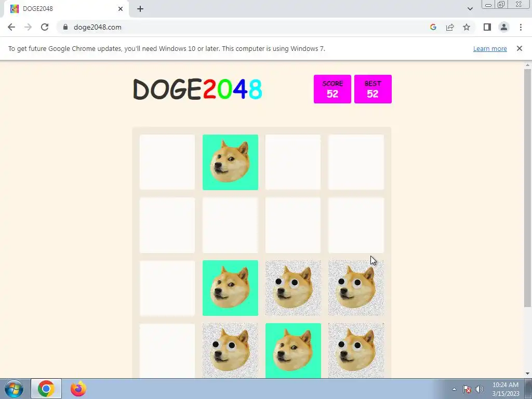532x399 pixels.
Task: Open the Windows Start button
Action: tap(14, 389)
